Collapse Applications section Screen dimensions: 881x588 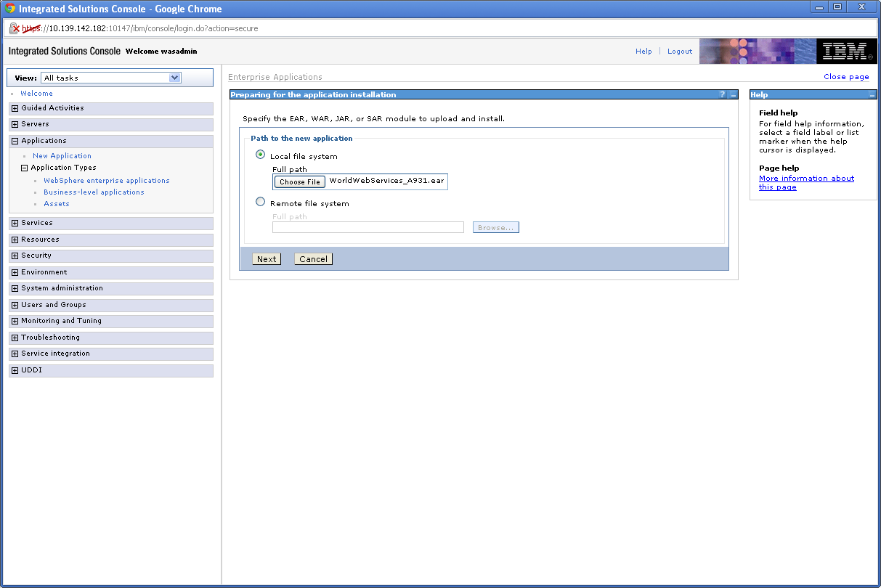tap(15, 141)
